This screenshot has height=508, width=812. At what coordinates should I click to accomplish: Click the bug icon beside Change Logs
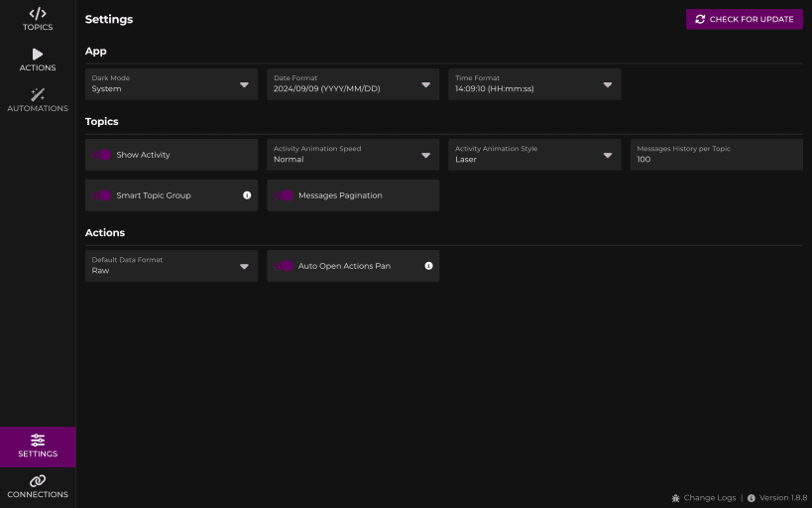point(675,498)
